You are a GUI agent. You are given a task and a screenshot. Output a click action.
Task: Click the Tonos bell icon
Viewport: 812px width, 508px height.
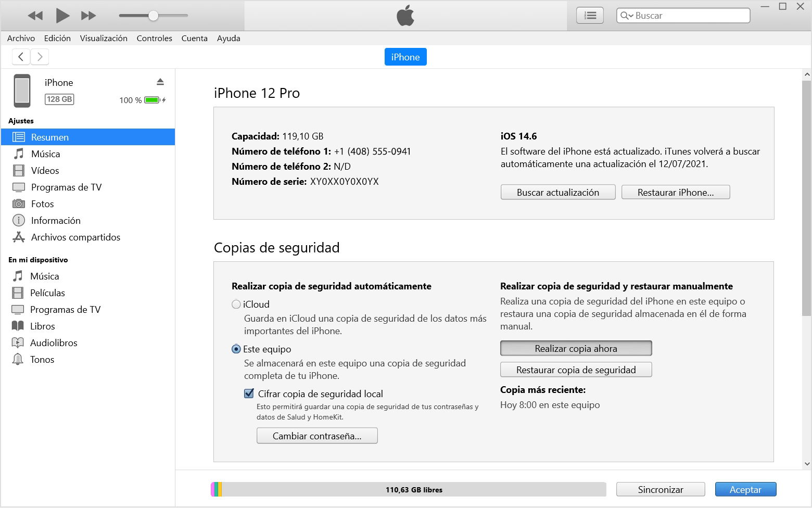coord(18,359)
